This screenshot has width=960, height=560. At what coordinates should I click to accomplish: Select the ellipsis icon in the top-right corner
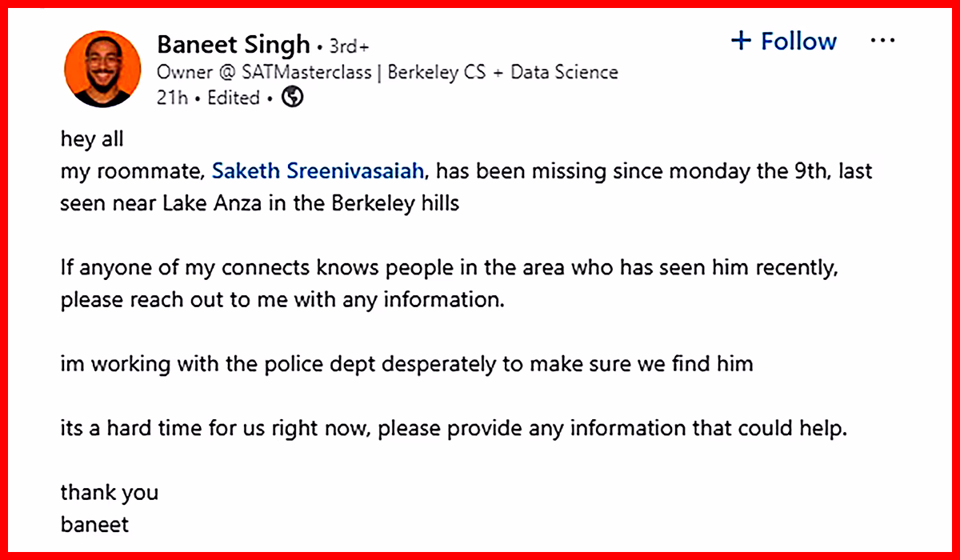click(x=882, y=40)
